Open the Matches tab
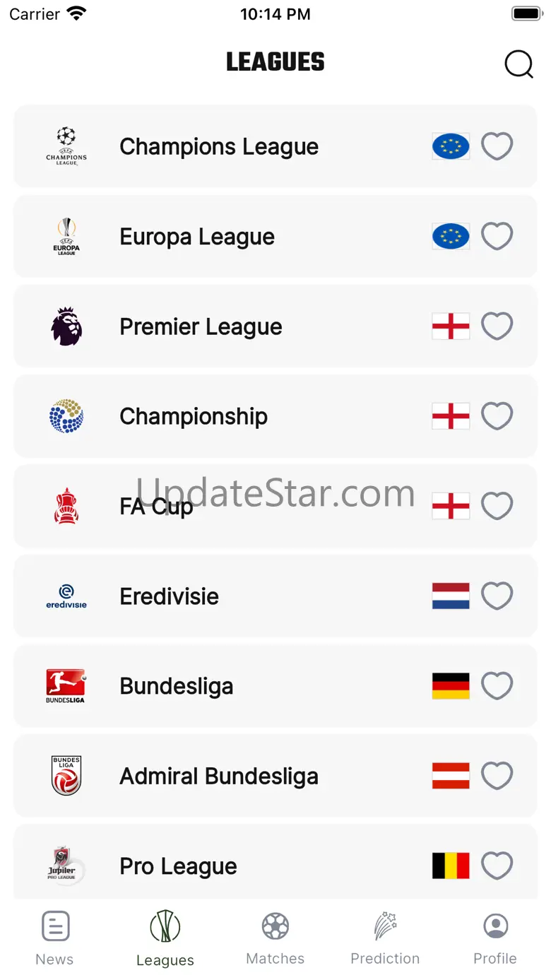551x980 pixels. [x=275, y=938]
